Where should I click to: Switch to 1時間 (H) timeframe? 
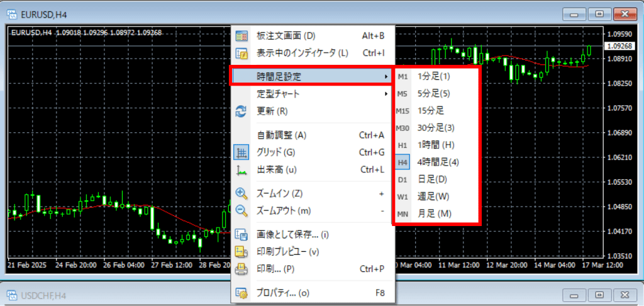click(x=436, y=145)
